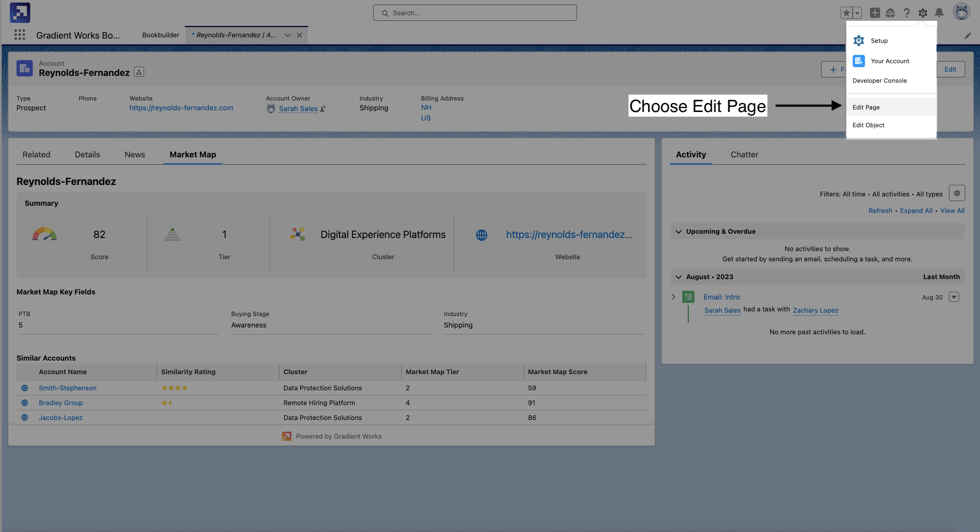Click the global actions plus icon
This screenshot has height=532, width=980.
tap(874, 13)
